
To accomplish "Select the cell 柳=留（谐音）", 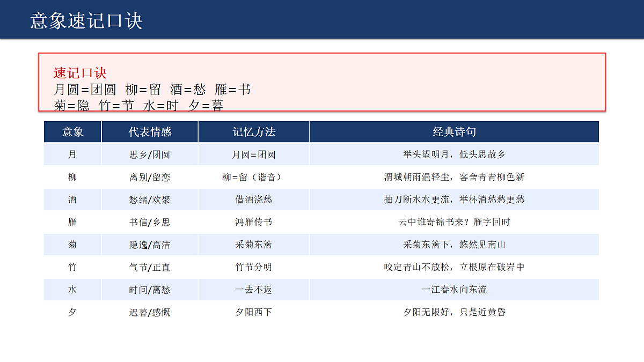I will click(x=254, y=177).
